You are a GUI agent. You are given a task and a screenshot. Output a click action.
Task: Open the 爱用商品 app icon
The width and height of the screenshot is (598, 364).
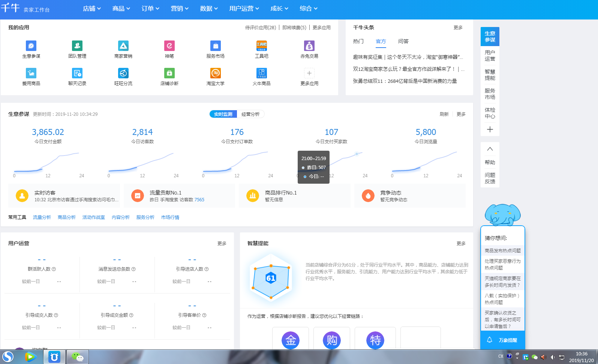pos(31,73)
